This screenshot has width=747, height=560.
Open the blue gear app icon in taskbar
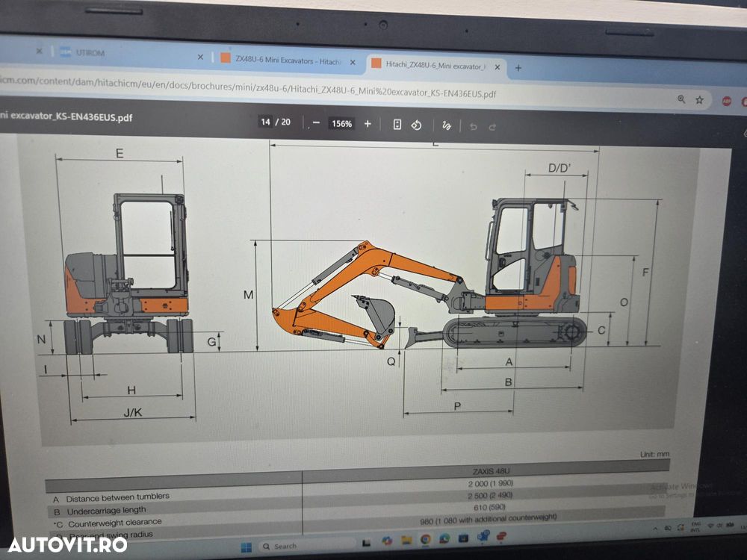(483, 537)
